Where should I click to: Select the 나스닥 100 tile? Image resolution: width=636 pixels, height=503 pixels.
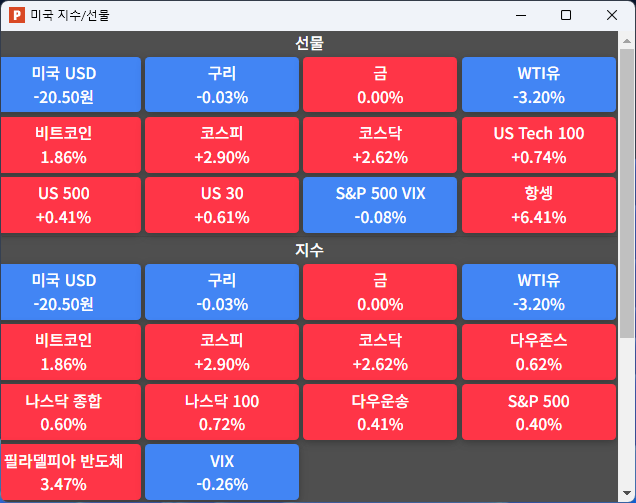(222, 412)
